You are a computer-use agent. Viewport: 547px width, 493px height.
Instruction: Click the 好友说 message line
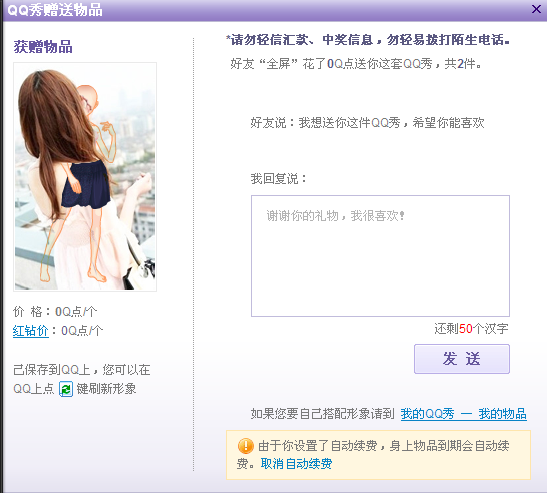tap(367, 122)
